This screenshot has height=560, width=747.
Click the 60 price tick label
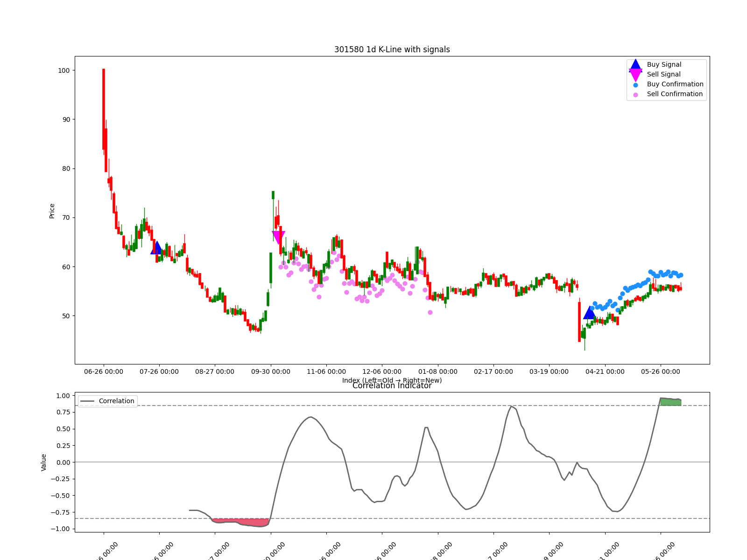click(x=66, y=267)
